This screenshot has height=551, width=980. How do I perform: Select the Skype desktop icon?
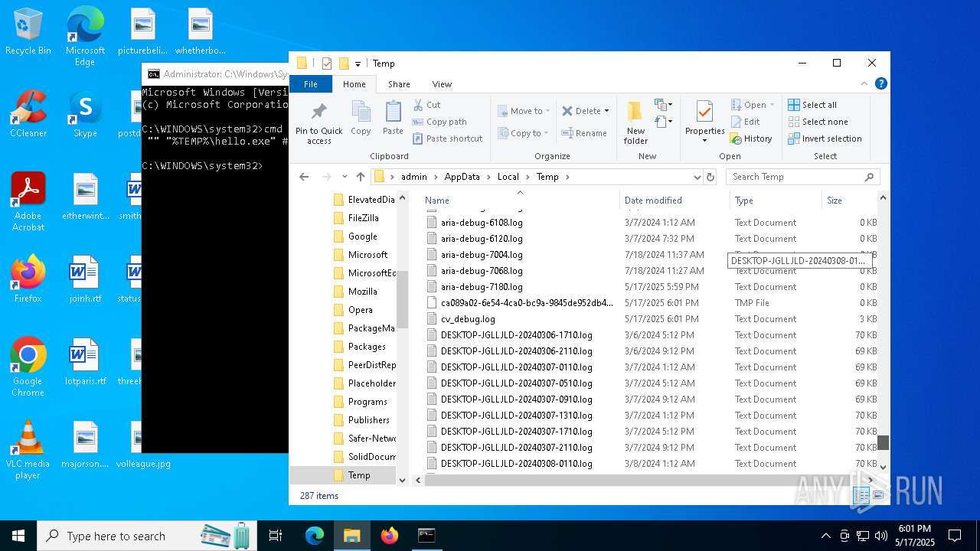coord(85,115)
